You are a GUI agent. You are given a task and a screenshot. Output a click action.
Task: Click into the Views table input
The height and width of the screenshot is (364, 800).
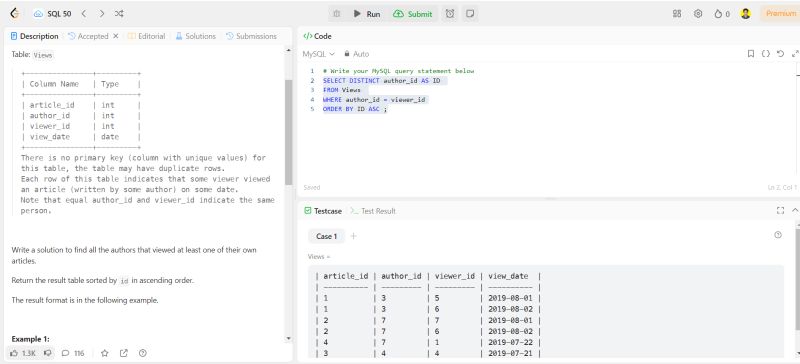pyautogui.click(x=545, y=311)
